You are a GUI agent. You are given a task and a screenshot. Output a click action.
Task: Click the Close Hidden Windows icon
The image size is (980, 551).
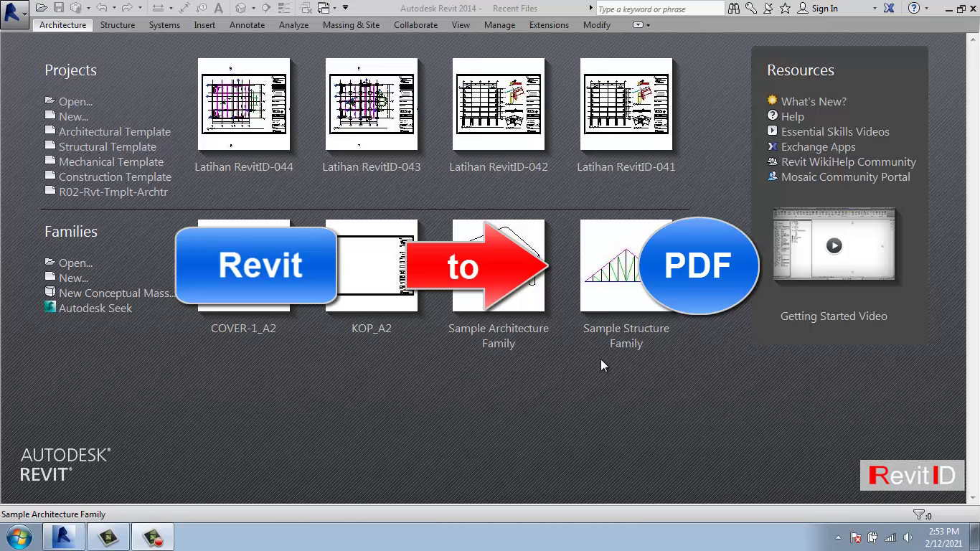click(x=306, y=8)
